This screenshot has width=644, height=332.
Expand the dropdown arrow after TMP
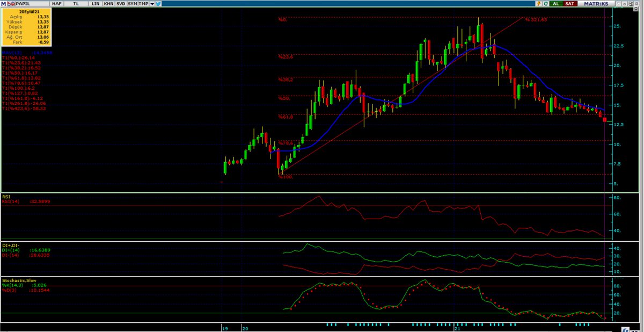[152, 4]
